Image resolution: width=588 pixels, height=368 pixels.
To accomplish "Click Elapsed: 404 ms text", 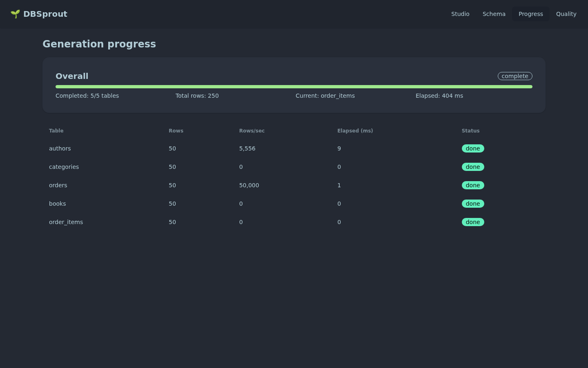I will coord(439,96).
